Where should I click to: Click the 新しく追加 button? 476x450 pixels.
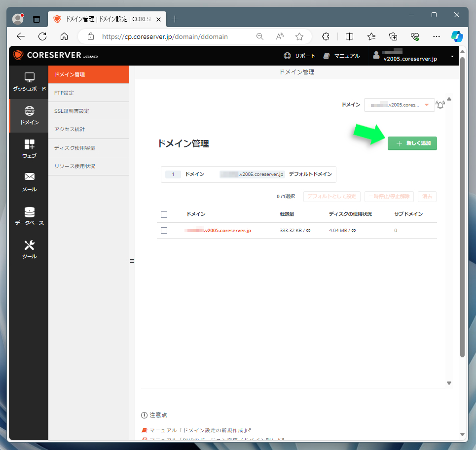(412, 143)
